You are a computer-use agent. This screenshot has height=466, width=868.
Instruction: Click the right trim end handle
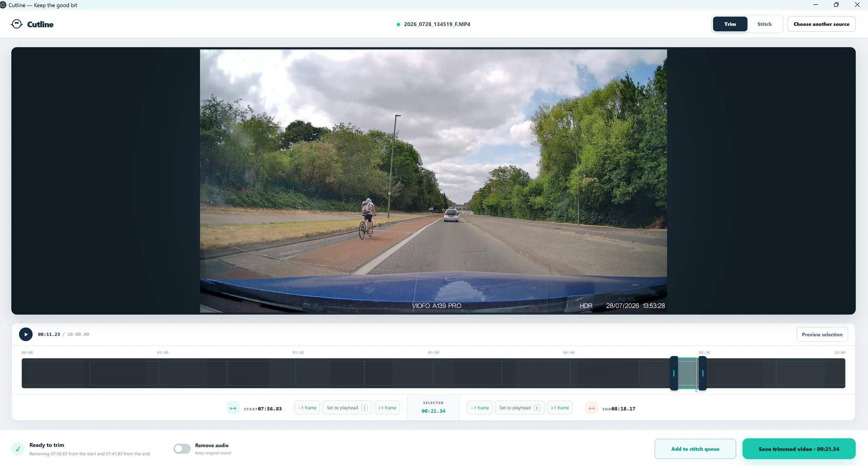click(x=702, y=373)
